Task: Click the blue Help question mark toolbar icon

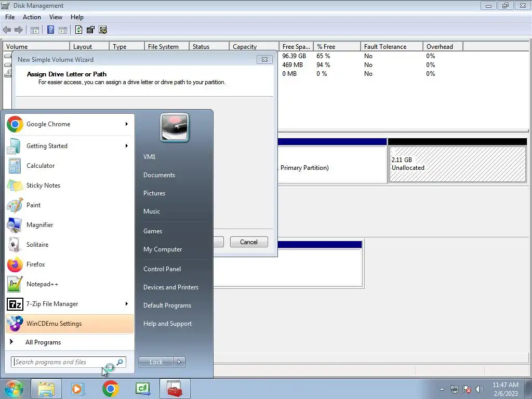Action: pos(50,30)
